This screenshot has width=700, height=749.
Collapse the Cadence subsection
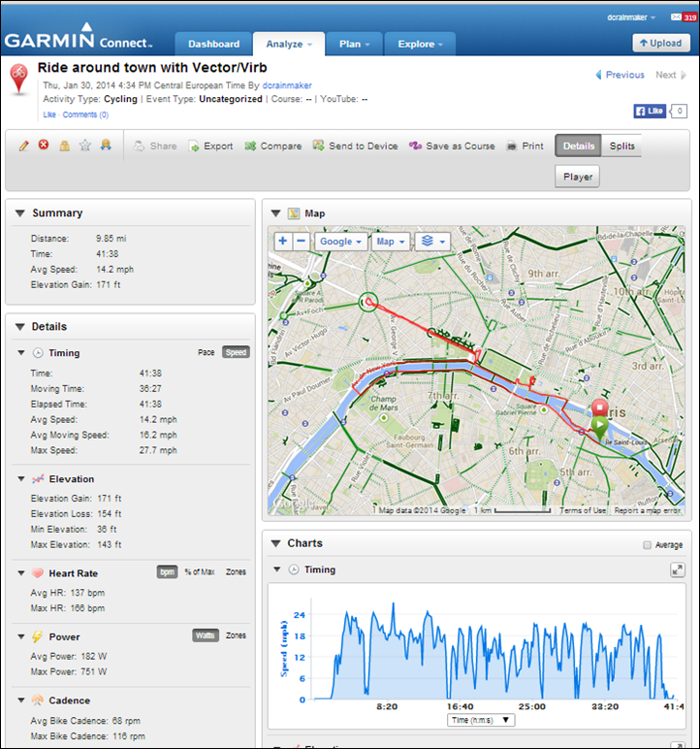(x=21, y=700)
